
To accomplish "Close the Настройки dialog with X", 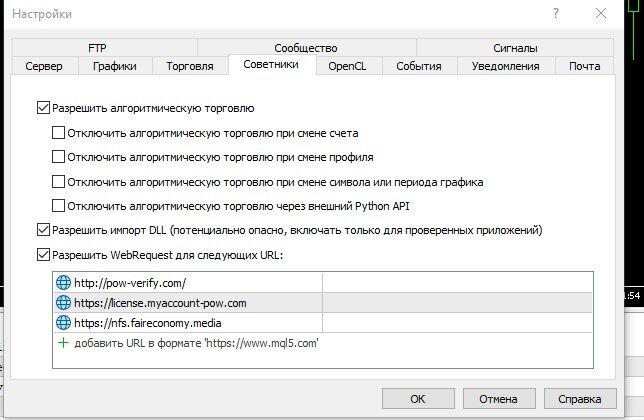I will click(600, 14).
